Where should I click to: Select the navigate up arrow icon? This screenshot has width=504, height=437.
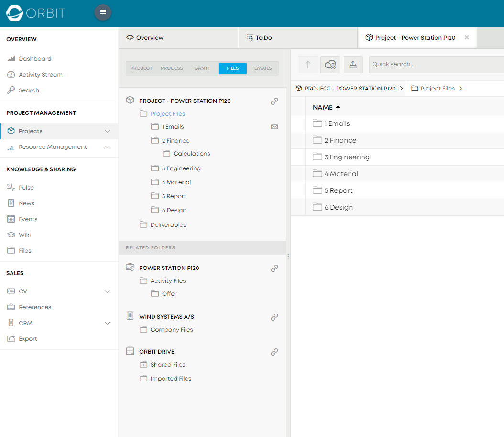pyautogui.click(x=308, y=65)
